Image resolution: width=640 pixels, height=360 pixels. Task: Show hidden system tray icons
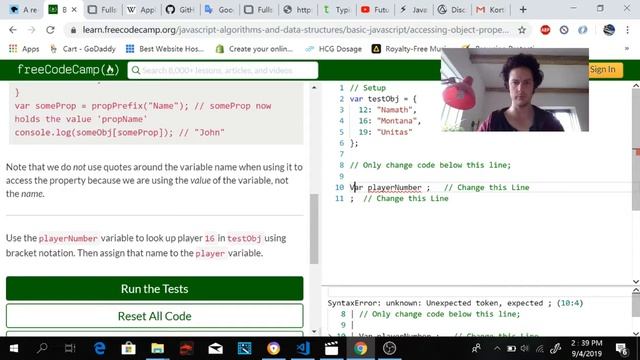497,349
